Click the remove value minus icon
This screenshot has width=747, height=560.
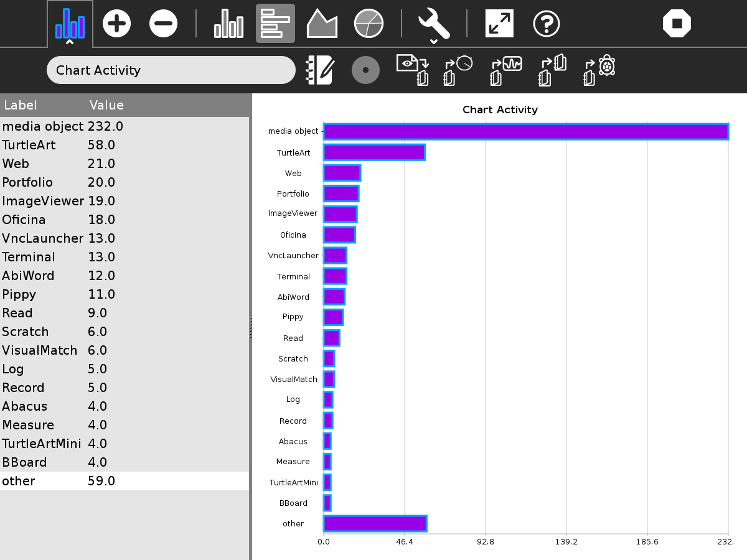163,24
